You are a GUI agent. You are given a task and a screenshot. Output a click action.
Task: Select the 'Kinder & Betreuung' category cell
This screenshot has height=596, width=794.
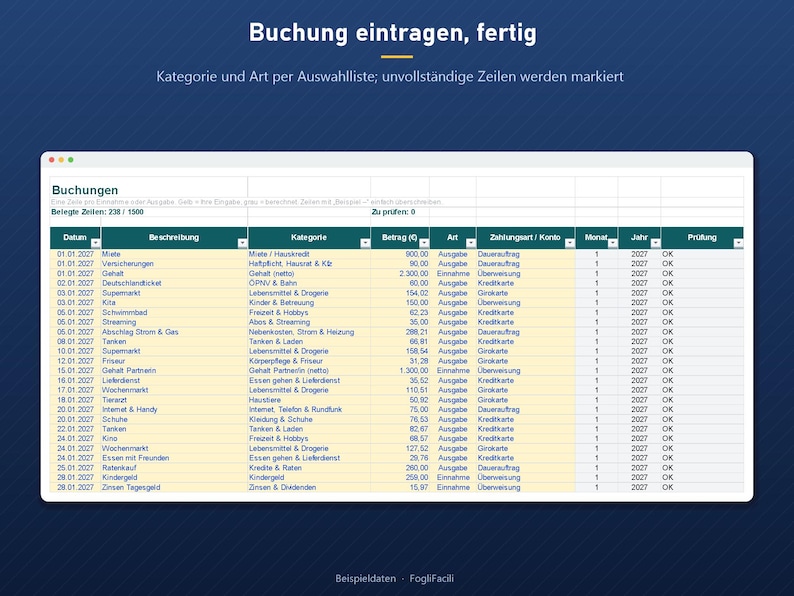[x=309, y=303]
